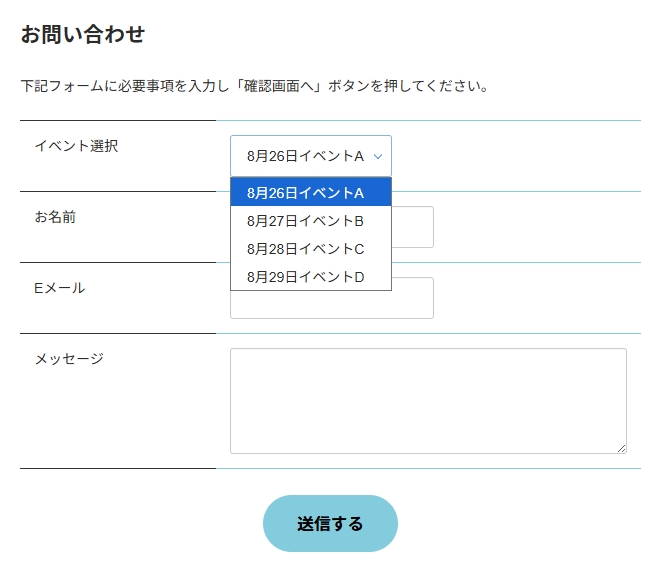Click into the Eメール input field
661x578 pixels.
point(332,304)
